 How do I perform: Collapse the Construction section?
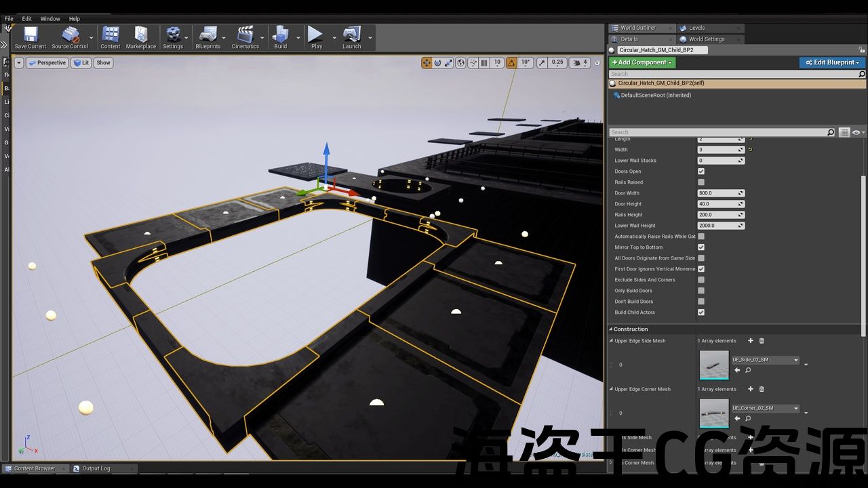611,329
